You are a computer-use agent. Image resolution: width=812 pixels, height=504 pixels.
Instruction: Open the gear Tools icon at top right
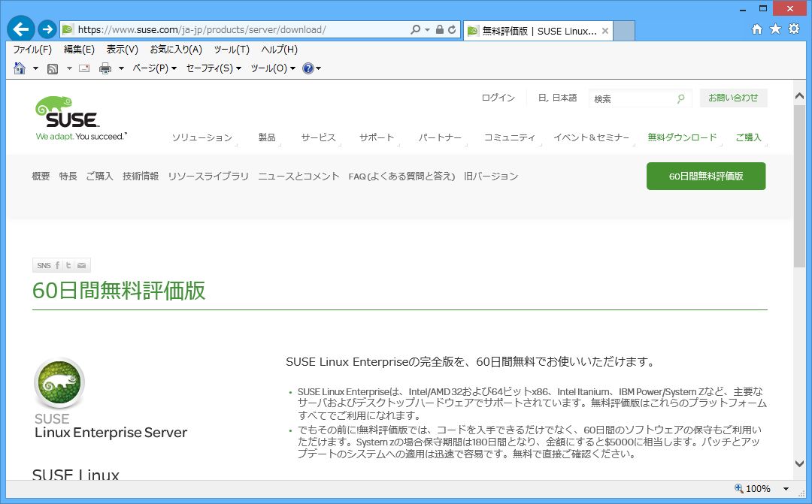click(x=793, y=29)
